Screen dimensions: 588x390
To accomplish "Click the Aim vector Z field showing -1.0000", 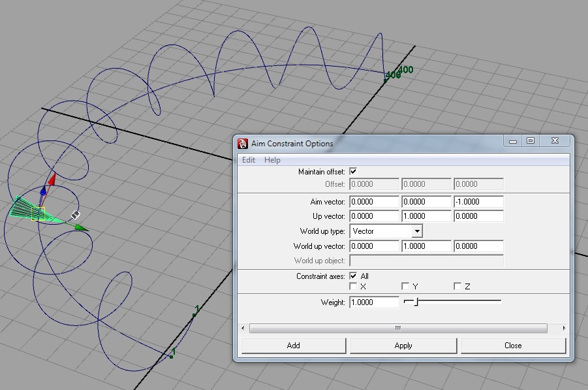I will (x=478, y=202).
